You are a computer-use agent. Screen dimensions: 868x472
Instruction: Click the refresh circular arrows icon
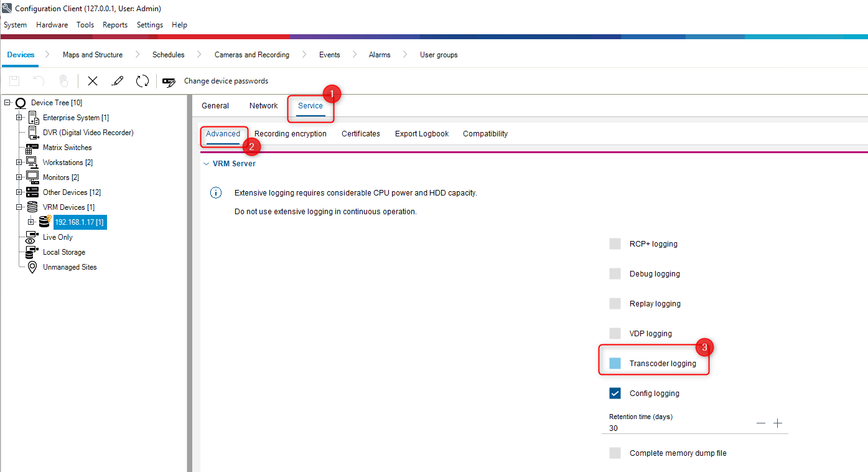pos(142,81)
